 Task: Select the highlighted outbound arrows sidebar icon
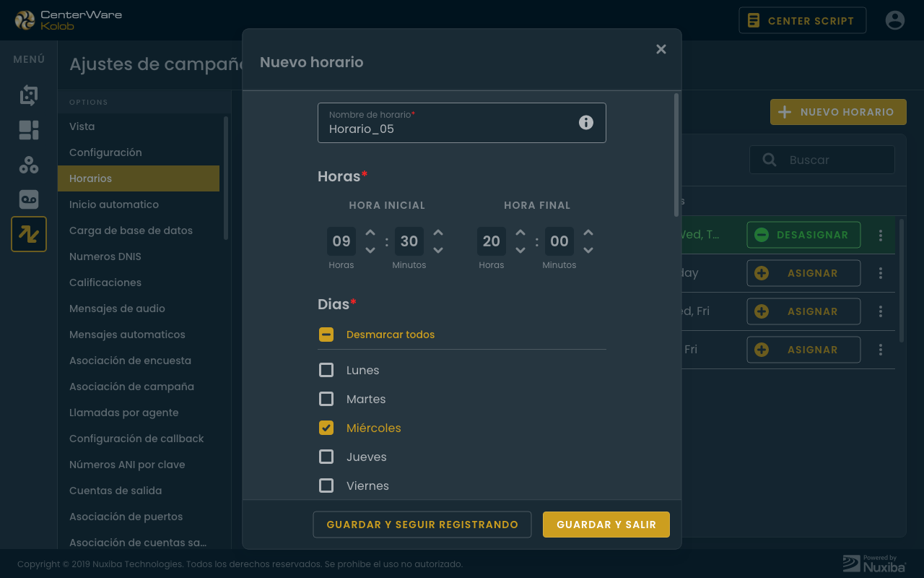[29, 234]
